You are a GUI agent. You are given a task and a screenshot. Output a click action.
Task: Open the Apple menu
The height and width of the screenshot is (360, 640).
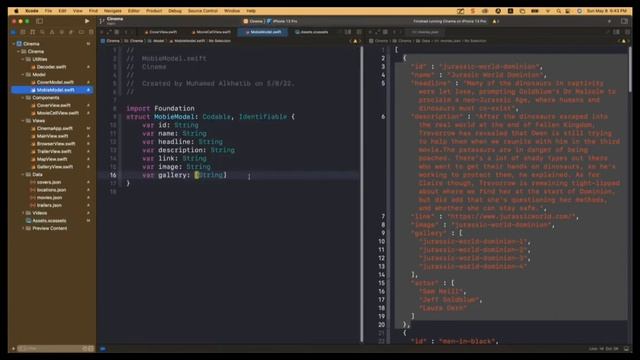point(16,11)
